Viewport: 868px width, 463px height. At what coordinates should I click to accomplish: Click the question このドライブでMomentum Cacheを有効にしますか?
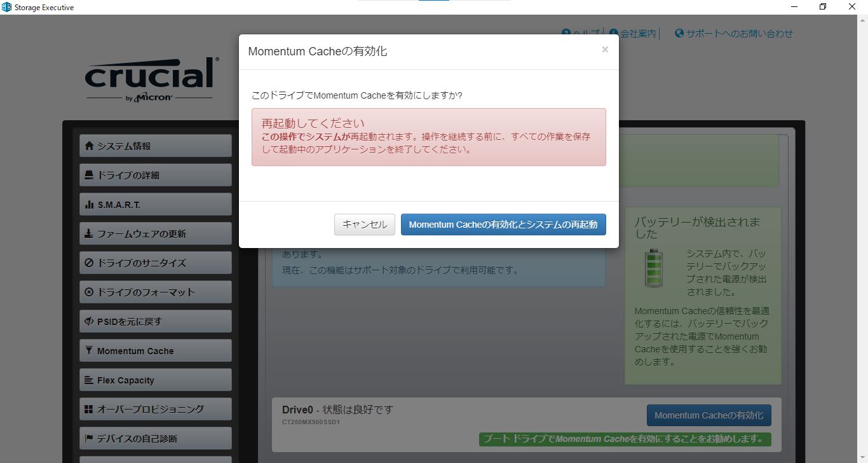click(357, 95)
